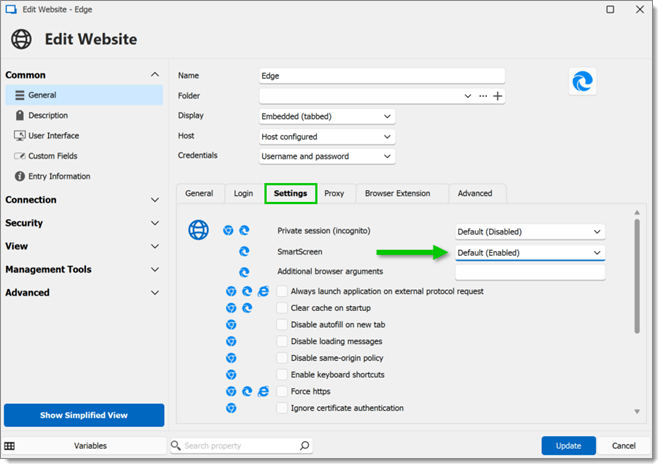Switch to the Proxy tab
The width and height of the screenshot is (663, 469).
pyautogui.click(x=334, y=193)
